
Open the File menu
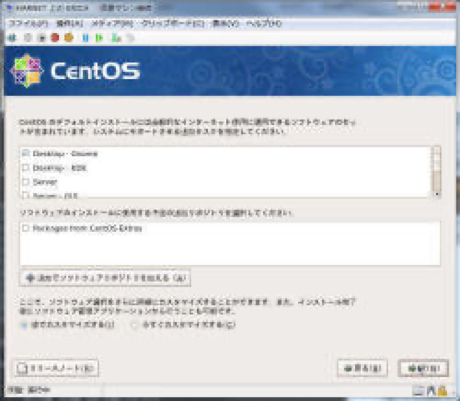pos(28,24)
